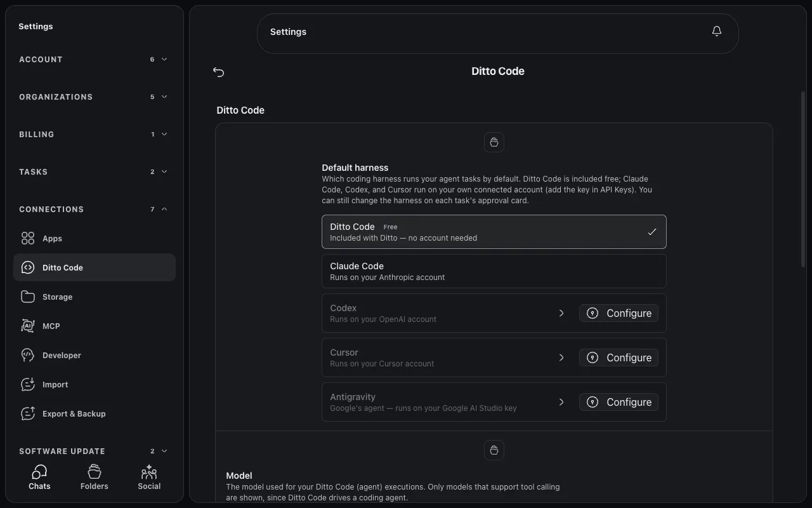Viewport: 812px width, 508px height.
Task: Click the Developer code icon
Action: [28, 355]
